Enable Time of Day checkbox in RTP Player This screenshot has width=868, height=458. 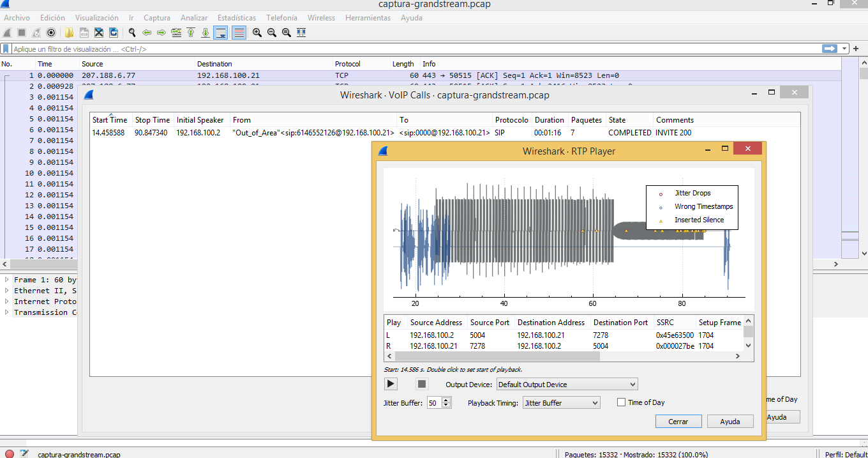coord(622,402)
